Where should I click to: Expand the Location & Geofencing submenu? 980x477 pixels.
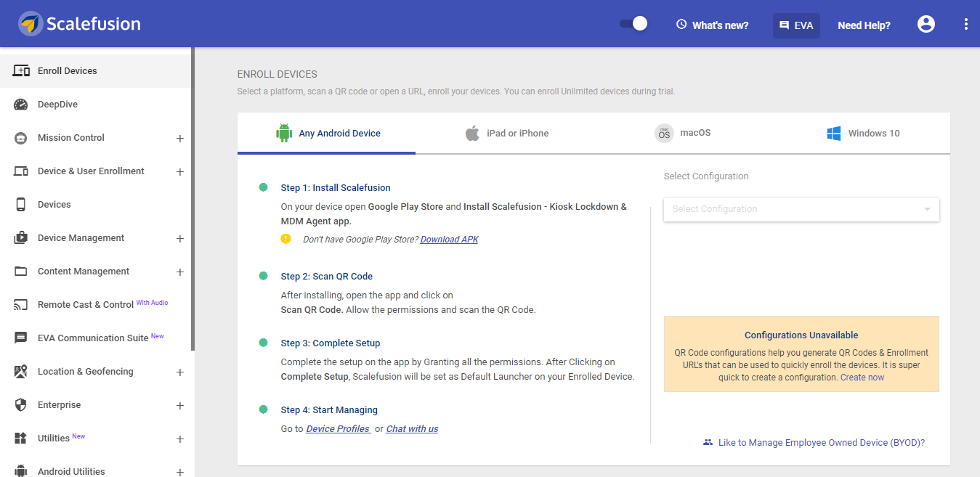[180, 372]
